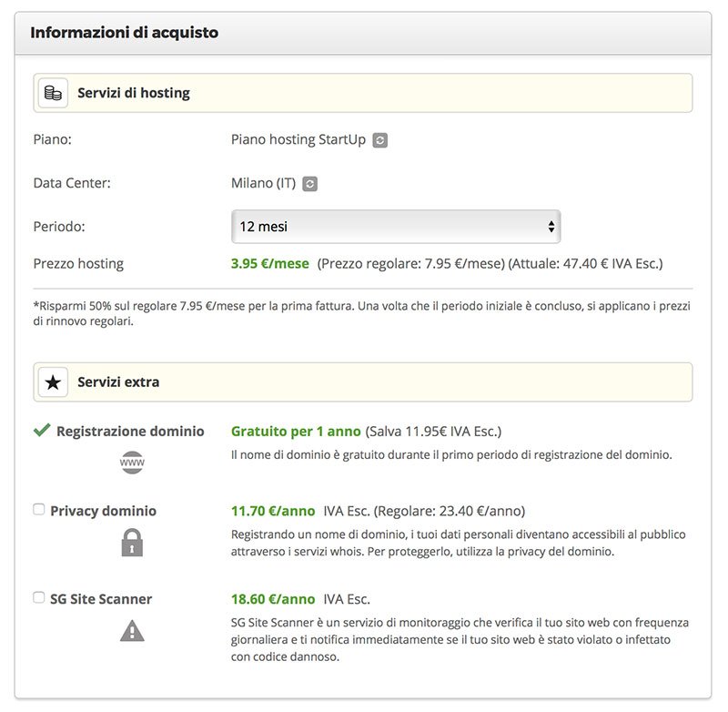Click the hosting services coins icon
Image resolution: width=728 pixels, height=712 pixels.
coord(53,93)
